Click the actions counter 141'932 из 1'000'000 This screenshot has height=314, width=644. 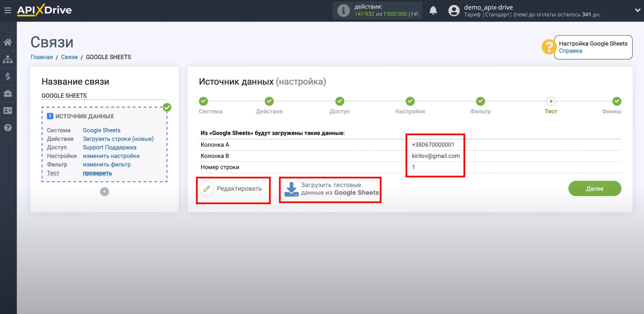tap(386, 14)
